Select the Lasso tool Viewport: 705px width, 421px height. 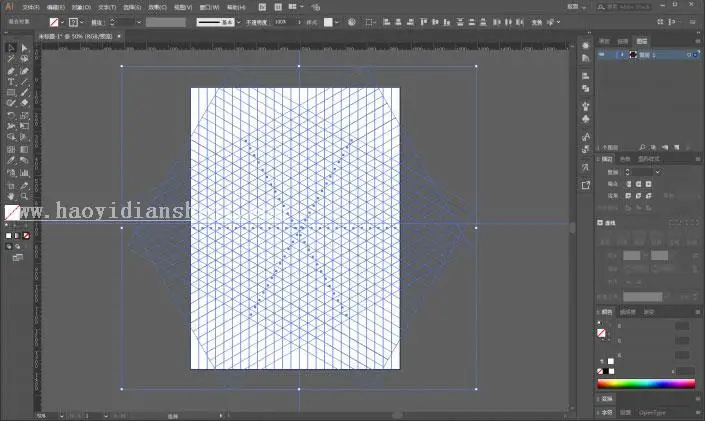(24, 59)
